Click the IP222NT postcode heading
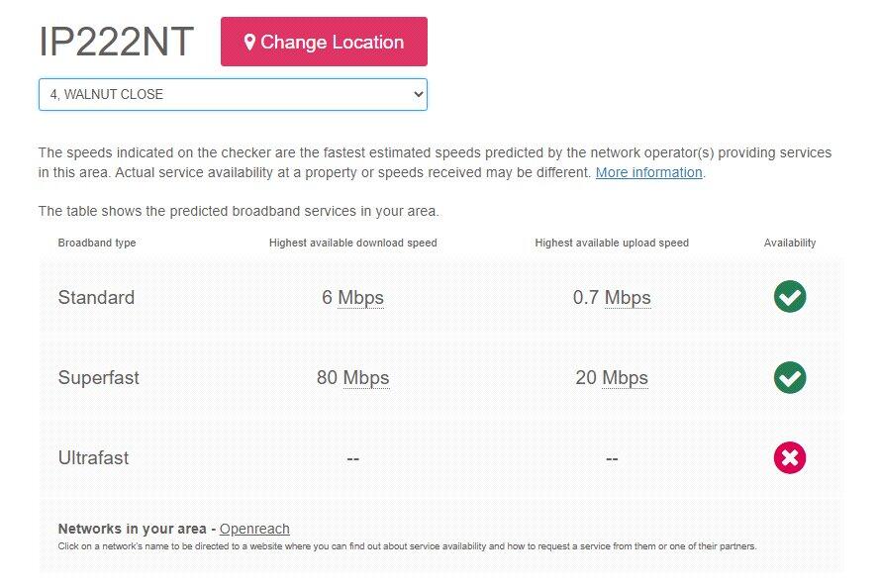 tap(117, 43)
